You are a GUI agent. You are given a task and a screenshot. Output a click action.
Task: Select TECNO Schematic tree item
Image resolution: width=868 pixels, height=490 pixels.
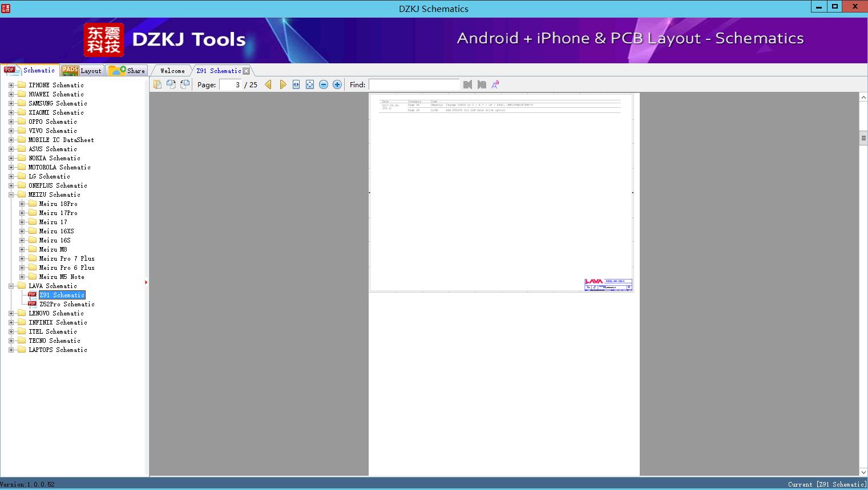[54, 341]
